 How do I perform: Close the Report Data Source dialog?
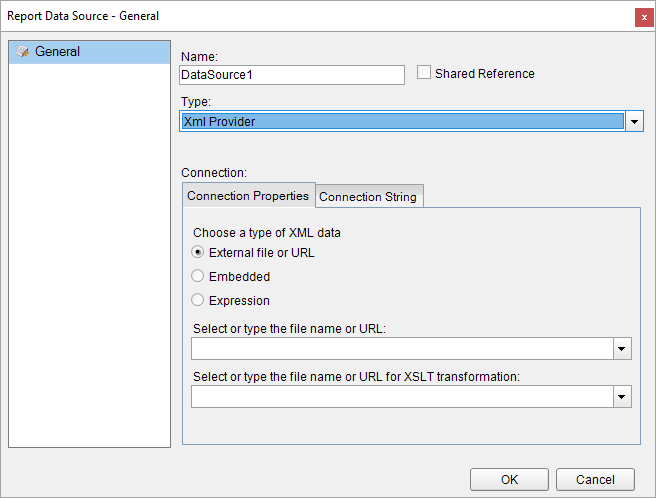(x=644, y=18)
